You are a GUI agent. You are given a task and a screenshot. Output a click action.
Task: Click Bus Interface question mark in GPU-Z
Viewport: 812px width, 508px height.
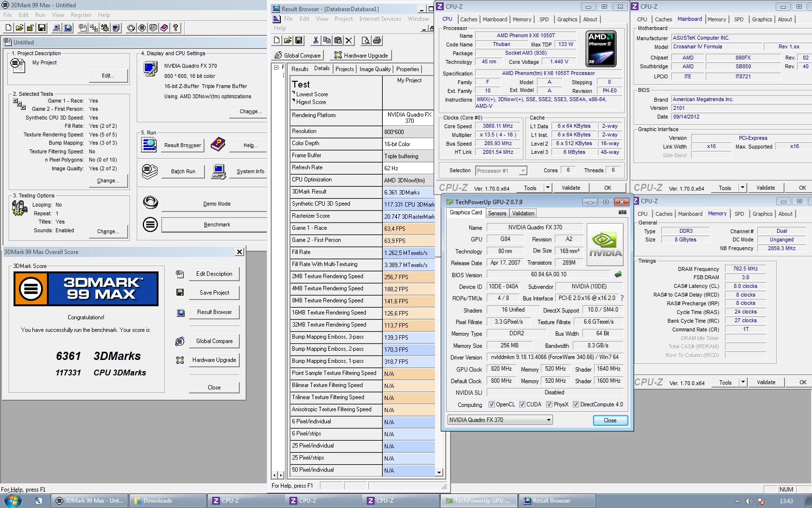coord(622,298)
